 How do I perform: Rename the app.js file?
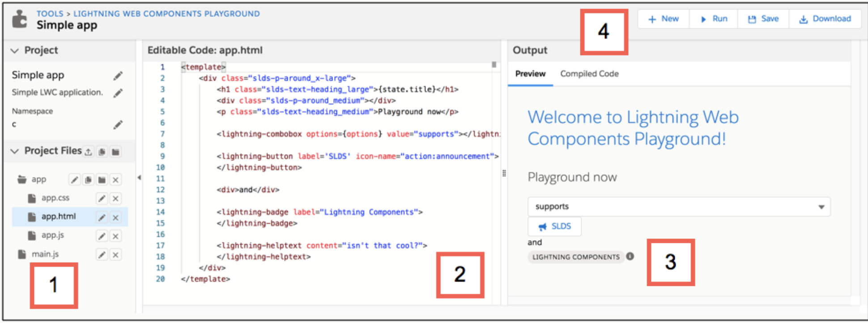point(102,236)
